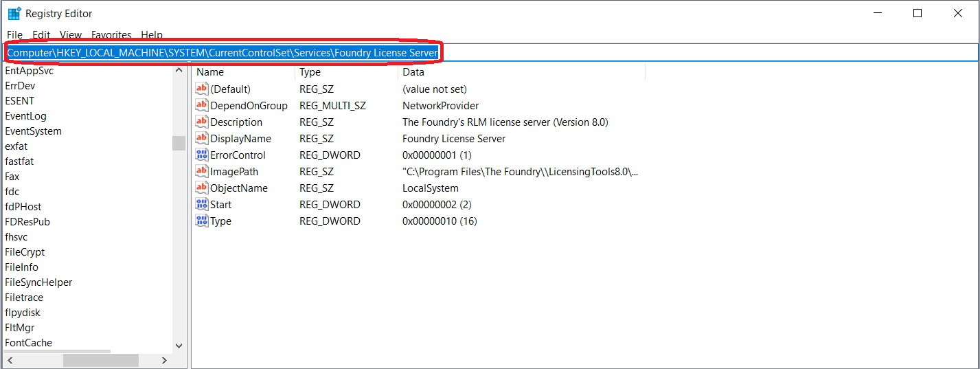Select the EventSystem key in tree

[x=33, y=131]
